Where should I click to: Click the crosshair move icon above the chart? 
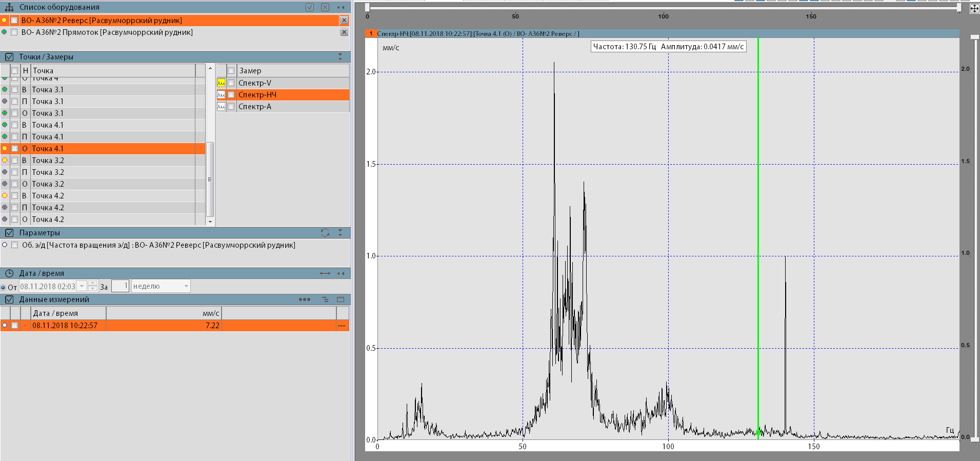[974, 8]
